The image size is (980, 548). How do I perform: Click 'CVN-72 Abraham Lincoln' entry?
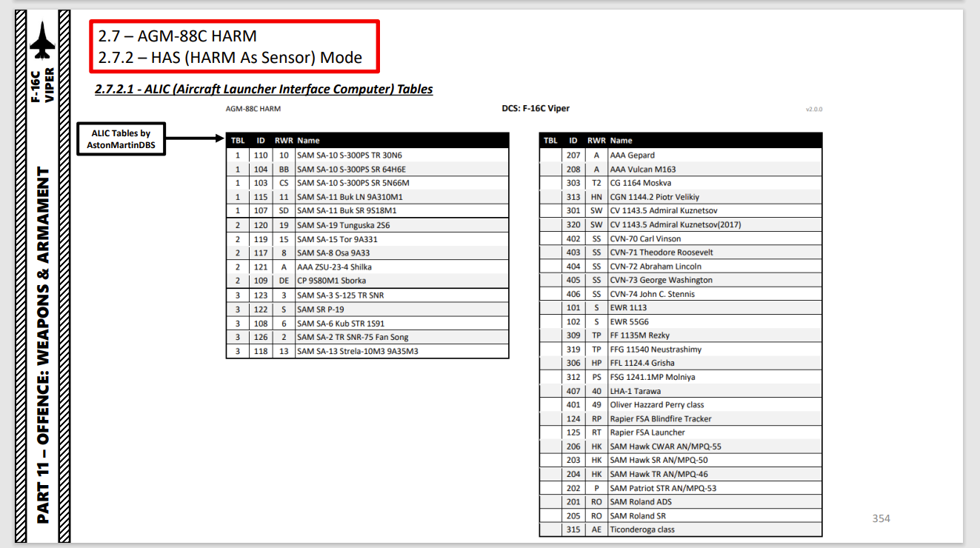681,266
